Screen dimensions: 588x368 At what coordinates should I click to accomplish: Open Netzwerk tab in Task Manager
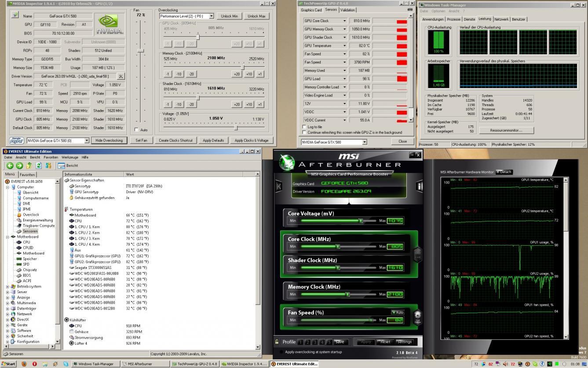coord(501,19)
